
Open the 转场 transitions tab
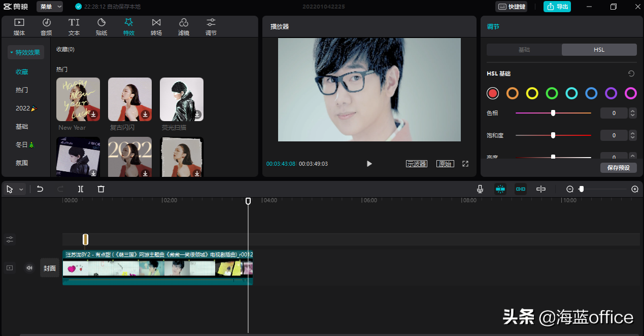tap(156, 26)
